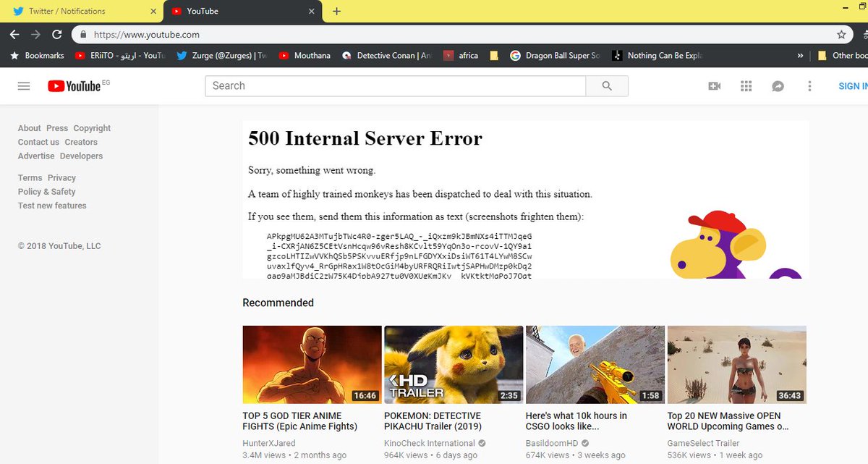Screen dimensions: 868x464
Task: Open the ERiiTO YouTube bookmark
Action: tap(120, 55)
